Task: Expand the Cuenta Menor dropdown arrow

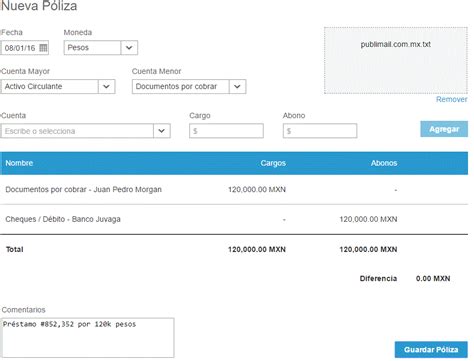Action: tap(237, 86)
